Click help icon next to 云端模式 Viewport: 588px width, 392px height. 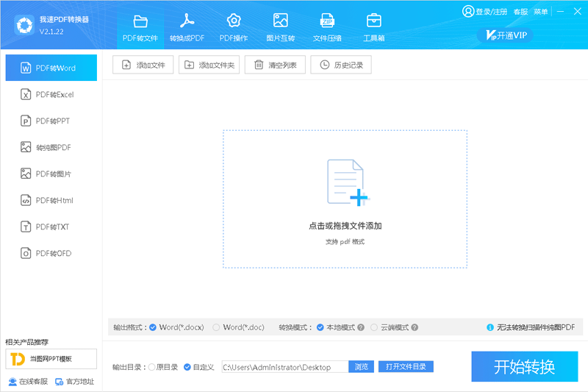(x=415, y=327)
